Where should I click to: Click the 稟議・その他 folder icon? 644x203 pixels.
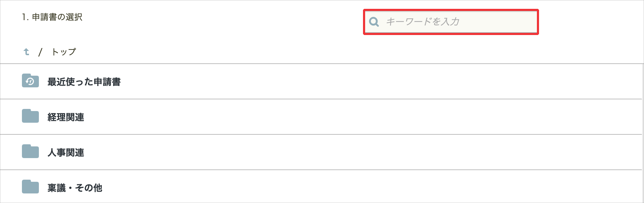tap(30, 187)
